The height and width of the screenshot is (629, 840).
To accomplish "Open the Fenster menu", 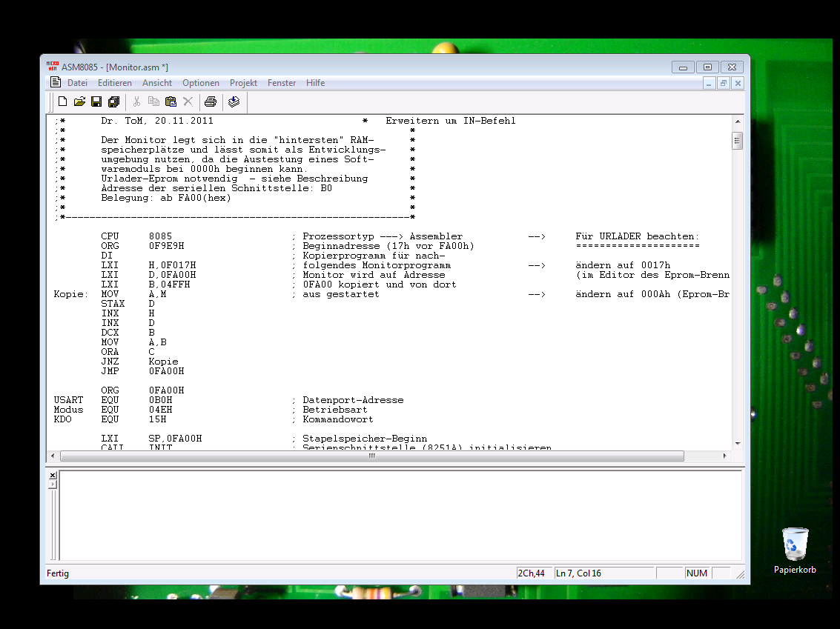I will click(x=282, y=83).
